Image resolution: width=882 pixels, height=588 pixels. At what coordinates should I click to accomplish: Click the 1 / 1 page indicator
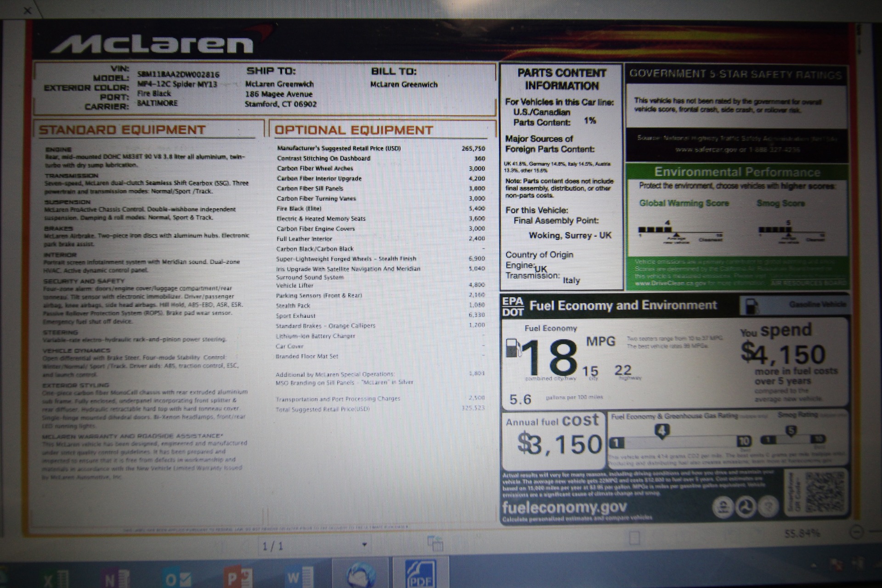[273, 546]
